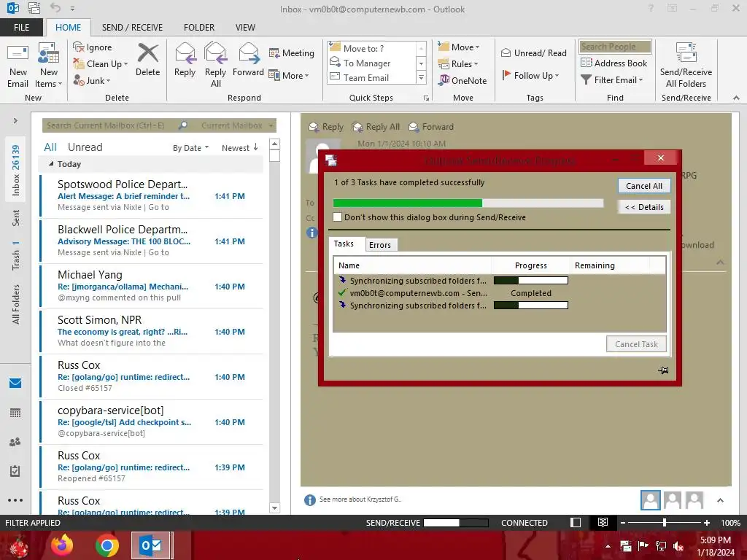Check Don't show this dialog box
The image size is (747, 560).
337,217
